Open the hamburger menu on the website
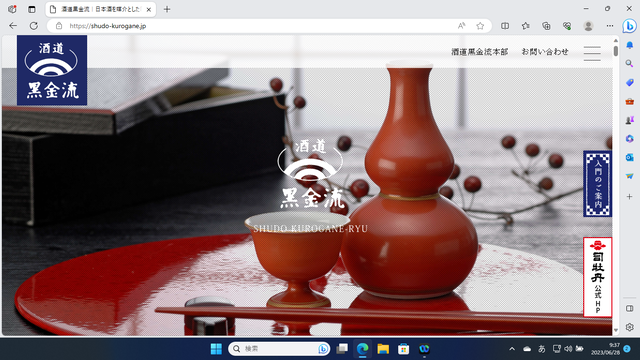The height and width of the screenshot is (360, 640). coord(592,53)
